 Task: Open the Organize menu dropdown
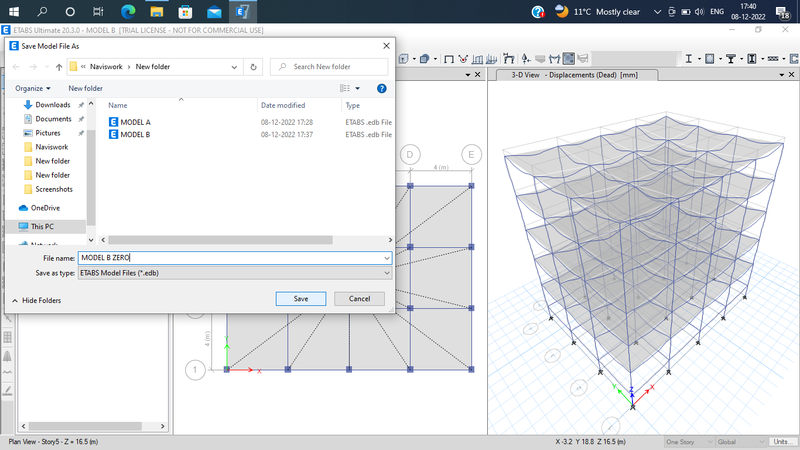pos(33,88)
